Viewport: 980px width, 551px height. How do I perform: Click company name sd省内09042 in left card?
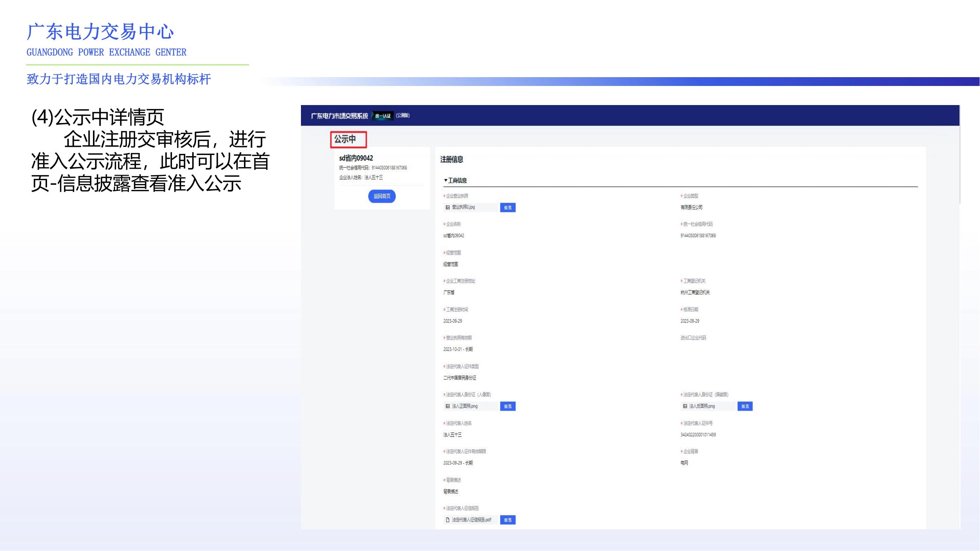click(356, 158)
